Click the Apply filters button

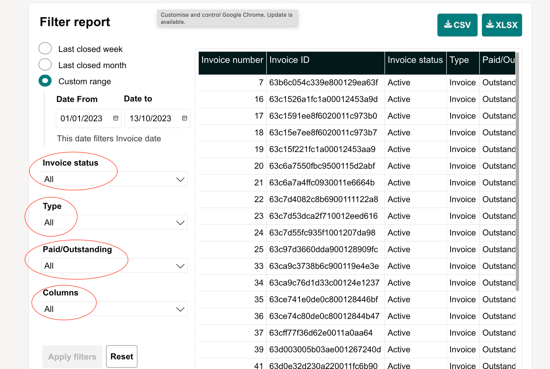point(72,356)
